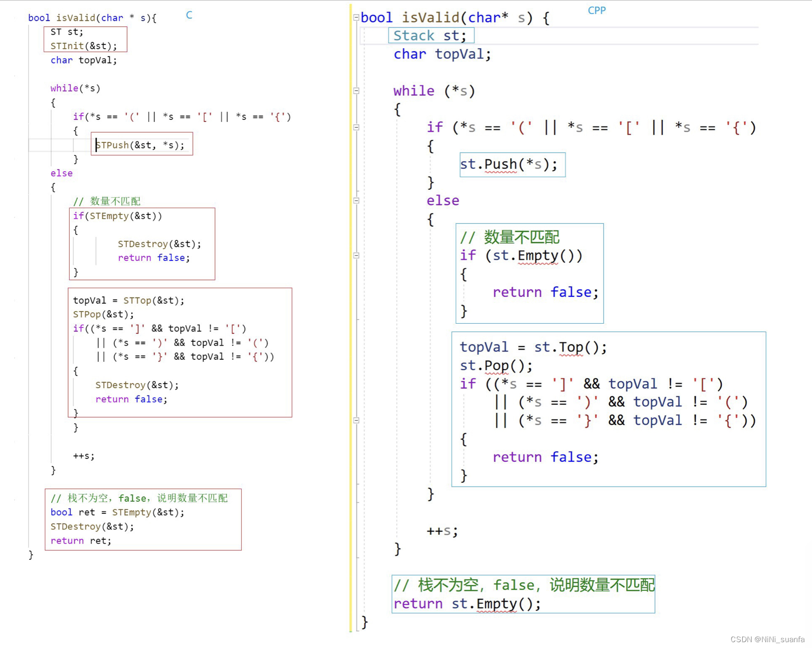Click 'STDestroy(&st);' just above 'return ret;'

pyautogui.click(x=92, y=527)
